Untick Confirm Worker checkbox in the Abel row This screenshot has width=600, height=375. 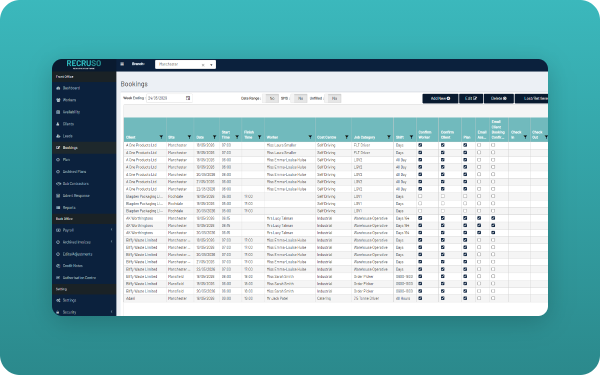coord(420,298)
